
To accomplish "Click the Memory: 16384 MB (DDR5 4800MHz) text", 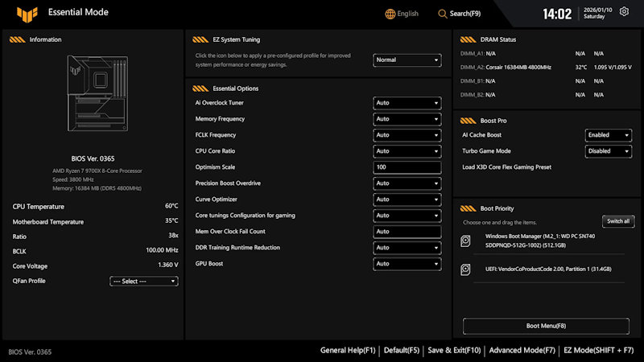I will click(x=97, y=188).
